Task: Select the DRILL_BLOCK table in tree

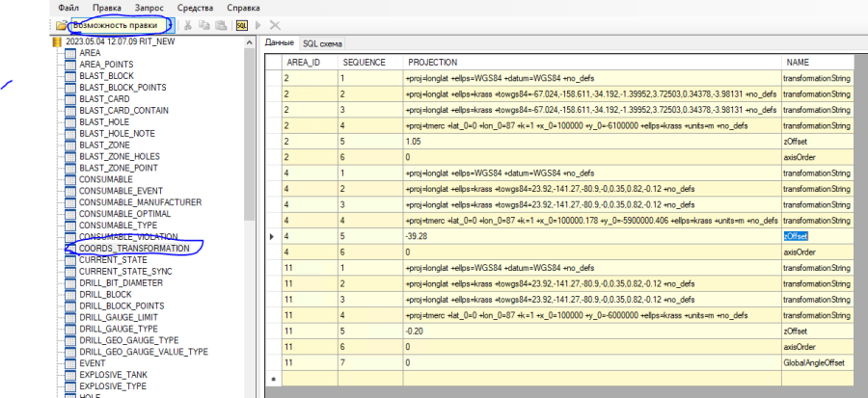Action: point(107,295)
